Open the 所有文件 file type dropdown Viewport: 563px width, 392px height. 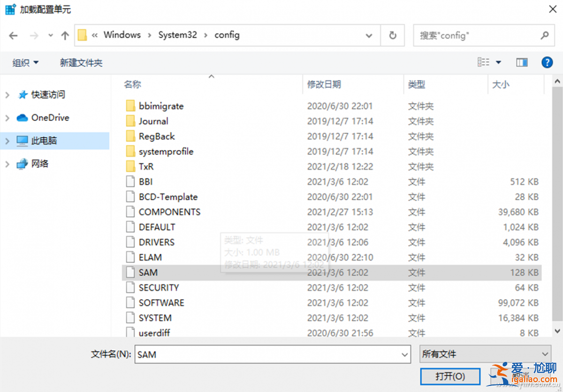[x=485, y=354]
